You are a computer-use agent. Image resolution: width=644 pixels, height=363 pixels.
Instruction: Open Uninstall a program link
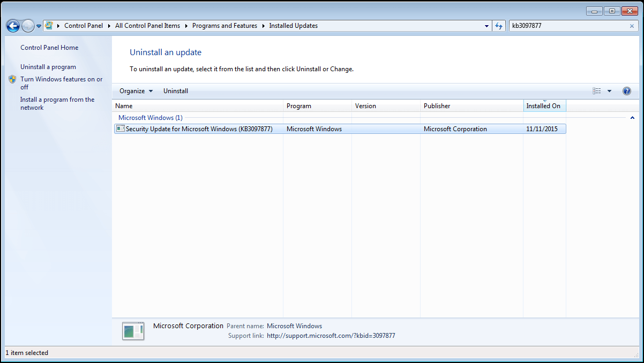coord(48,67)
